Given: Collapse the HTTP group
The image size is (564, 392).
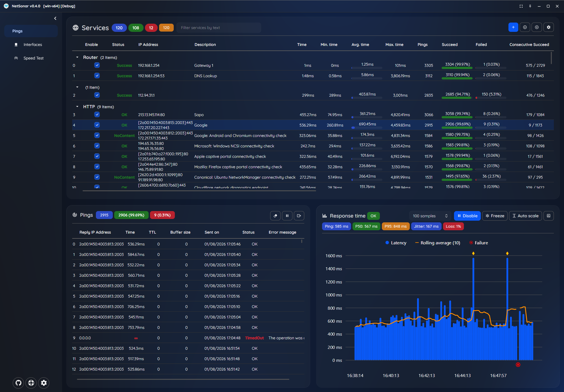Looking at the screenshot, I should click(x=77, y=107).
